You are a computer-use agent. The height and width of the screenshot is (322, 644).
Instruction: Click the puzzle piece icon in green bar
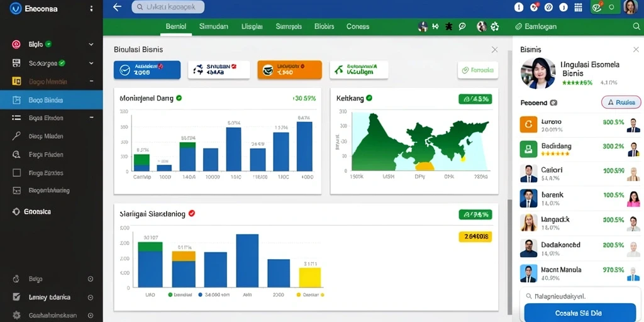coord(449,26)
